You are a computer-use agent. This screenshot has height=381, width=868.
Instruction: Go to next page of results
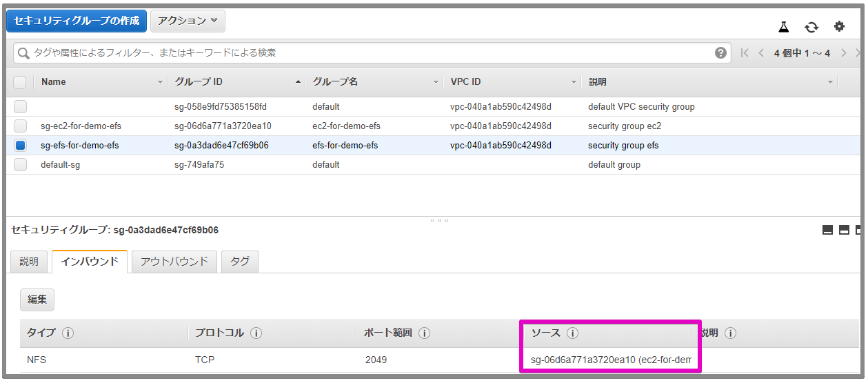[x=844, y=53]
